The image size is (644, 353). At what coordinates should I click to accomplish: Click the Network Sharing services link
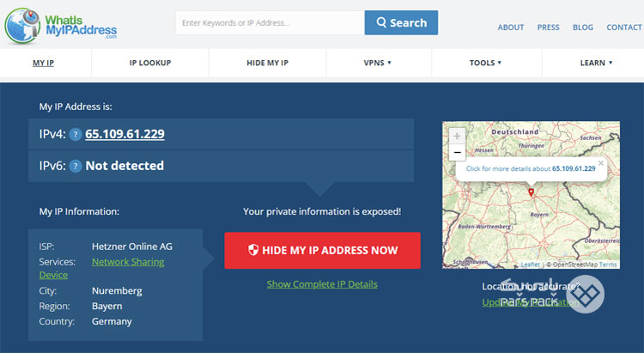coord(128,262)
